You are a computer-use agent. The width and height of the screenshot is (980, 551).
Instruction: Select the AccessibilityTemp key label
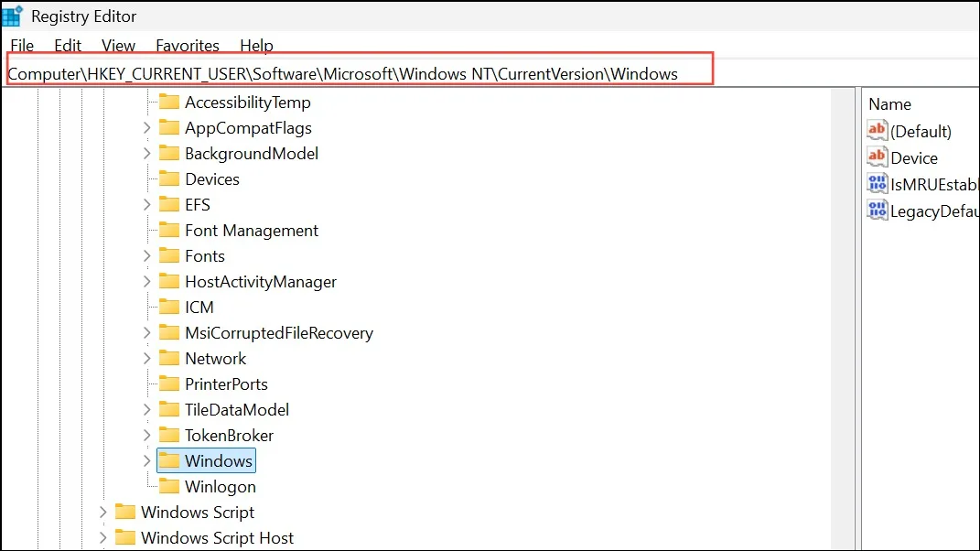(247, 102)
